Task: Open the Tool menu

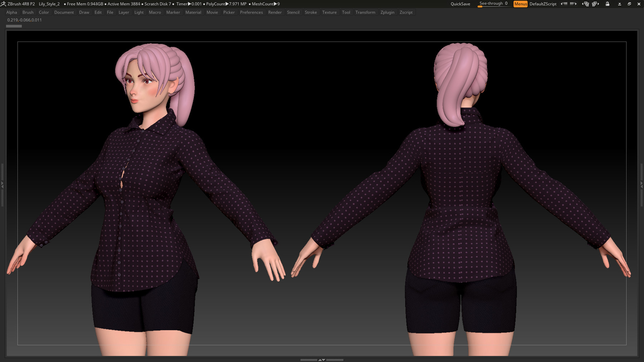Action: point(346,12)
